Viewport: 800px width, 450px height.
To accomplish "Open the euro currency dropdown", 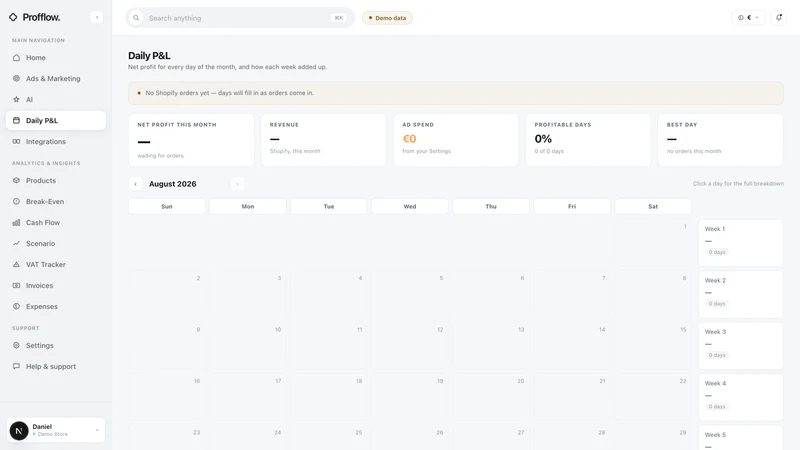I will [x=748, y=17].
